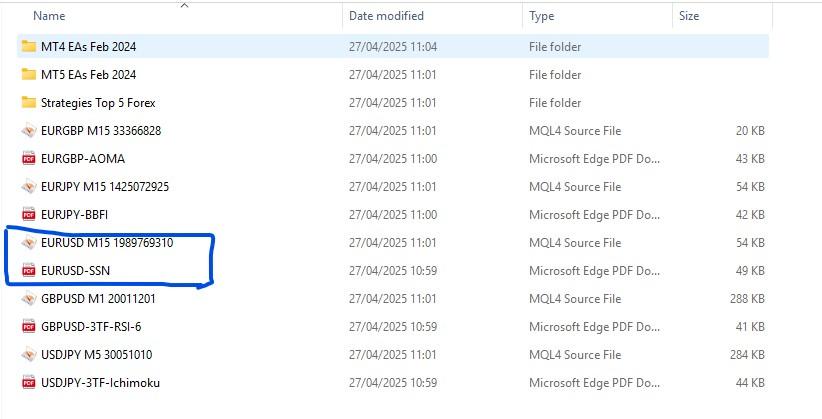The width and height of the screenshot is (822, 419).
Task: Select the EURUSD-SSN file name text
Action: click(x=75, y=271)
